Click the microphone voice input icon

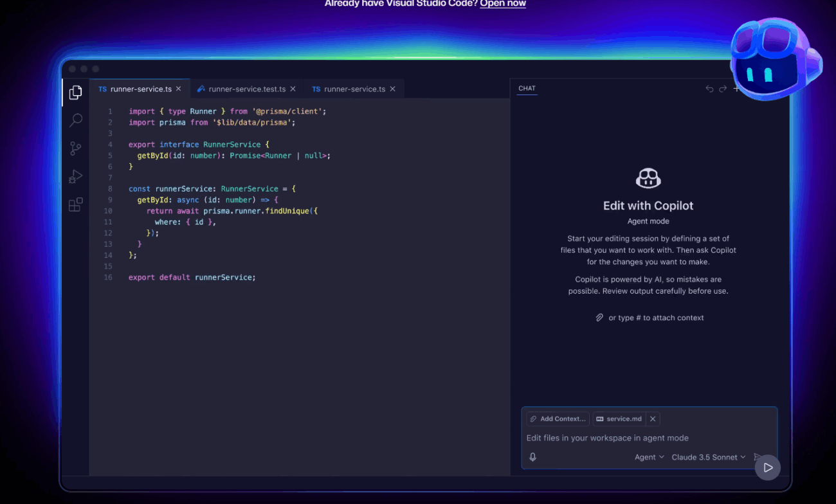[532, 457]
